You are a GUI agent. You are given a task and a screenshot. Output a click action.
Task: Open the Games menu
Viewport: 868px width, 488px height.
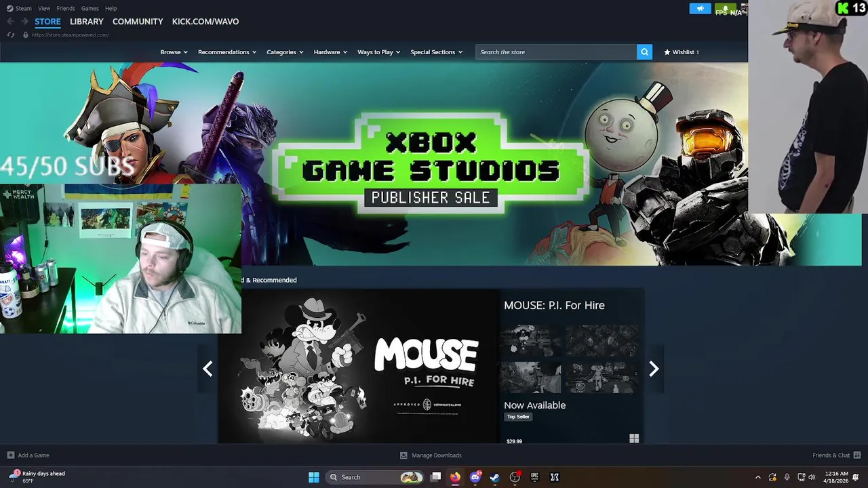(90, 8)
